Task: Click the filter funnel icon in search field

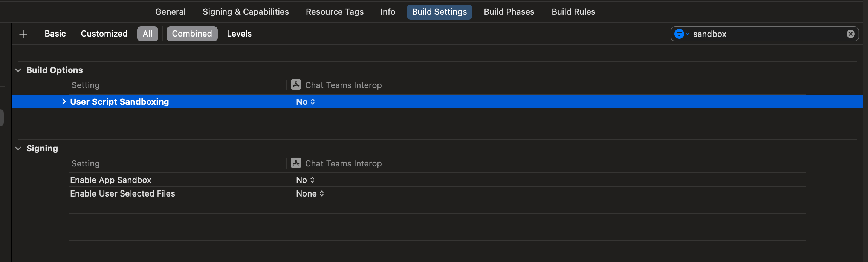Action: (679, 34)
